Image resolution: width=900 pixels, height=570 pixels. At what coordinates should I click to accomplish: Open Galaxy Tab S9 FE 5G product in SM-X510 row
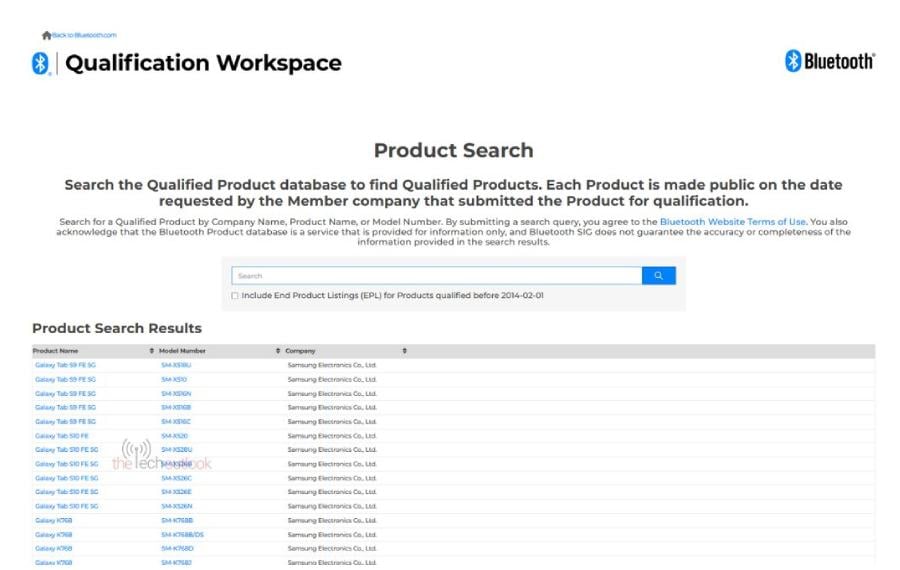coord(65,379)
